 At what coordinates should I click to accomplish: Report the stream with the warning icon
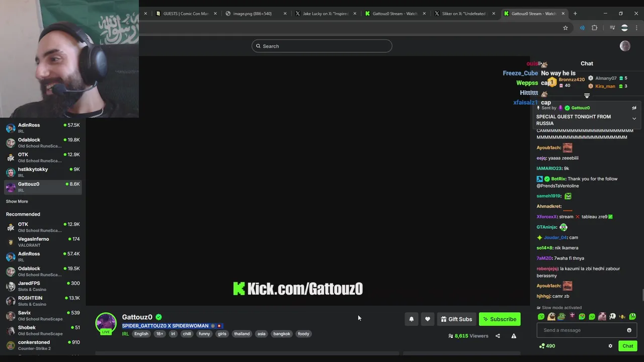tap(514, 336)
